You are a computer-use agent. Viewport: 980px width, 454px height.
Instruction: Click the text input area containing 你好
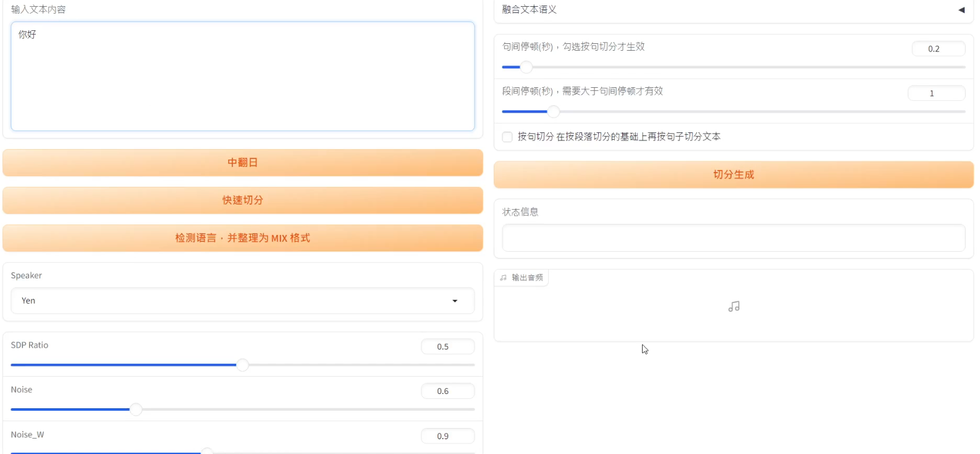[242, 76]
